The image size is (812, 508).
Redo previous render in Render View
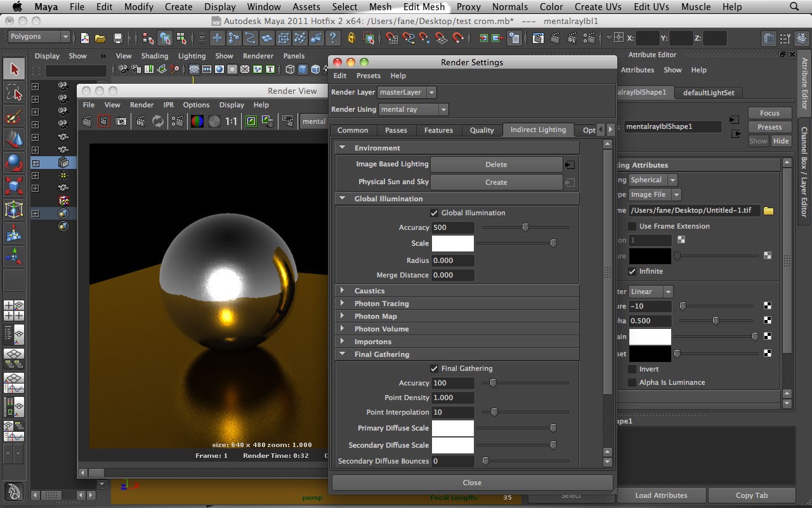[x=88, y=121]
